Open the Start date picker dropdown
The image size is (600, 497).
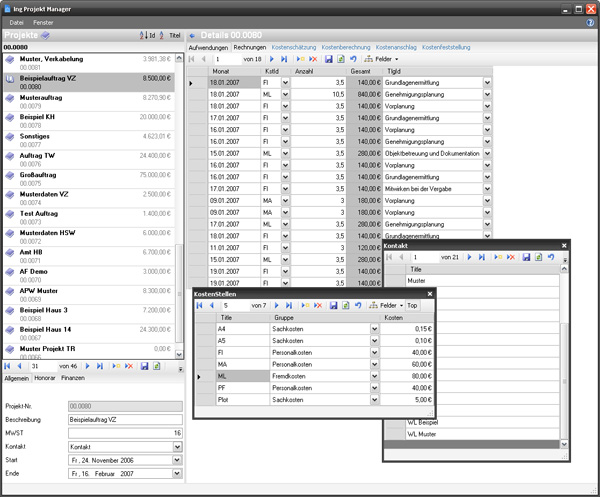pos(177,460)
